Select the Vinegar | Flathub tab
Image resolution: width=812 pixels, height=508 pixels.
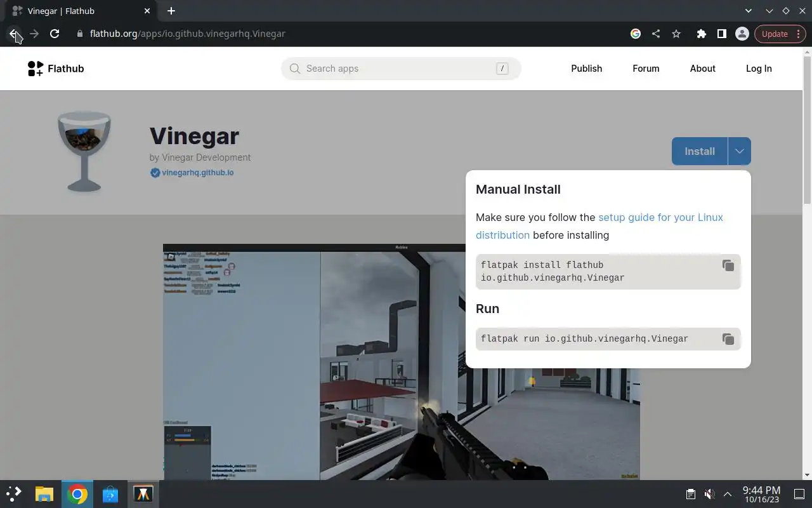[x=79, y=11]
